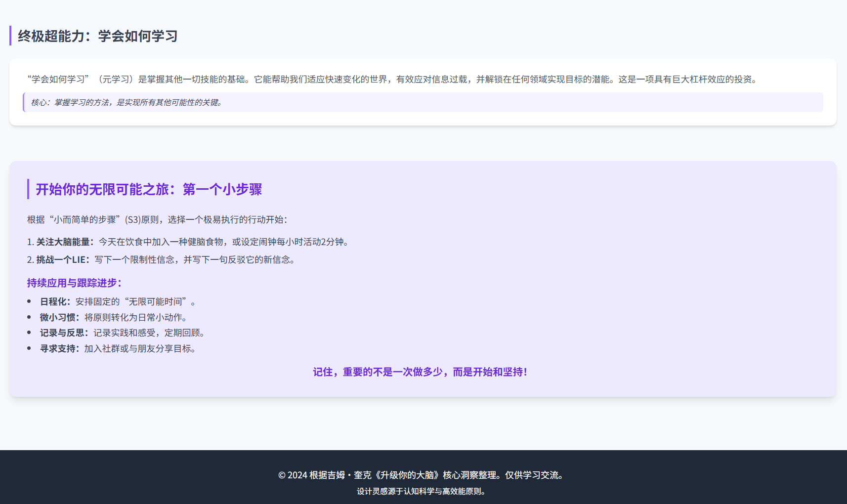
Task: Click the 寻求支持 bullet item
Action: pyautogui.click(x=118, y=348)
